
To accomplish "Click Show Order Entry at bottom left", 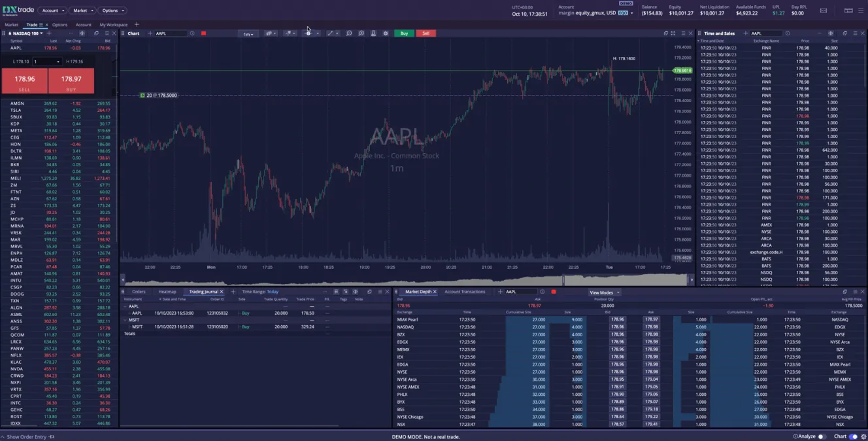I will click(27, 436).
